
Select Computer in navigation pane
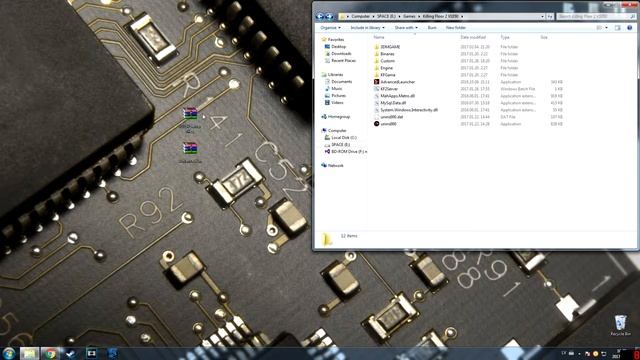click(x=334, y=131)
